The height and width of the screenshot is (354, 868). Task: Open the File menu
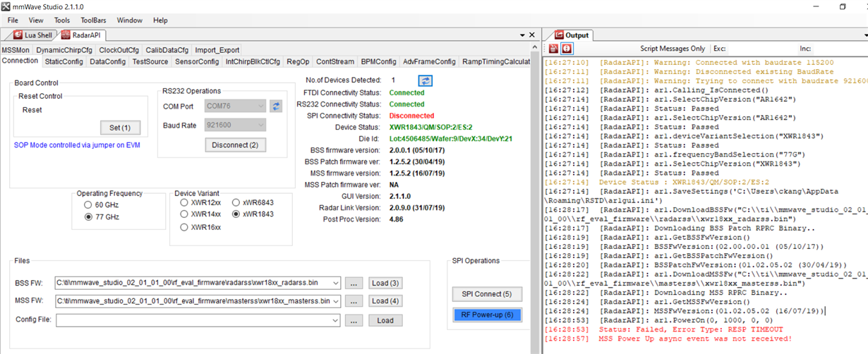(x=13, y=20)
